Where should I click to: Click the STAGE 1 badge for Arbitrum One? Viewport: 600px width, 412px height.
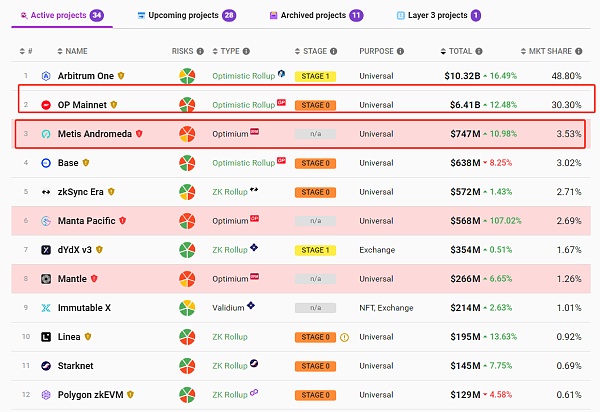314,76
